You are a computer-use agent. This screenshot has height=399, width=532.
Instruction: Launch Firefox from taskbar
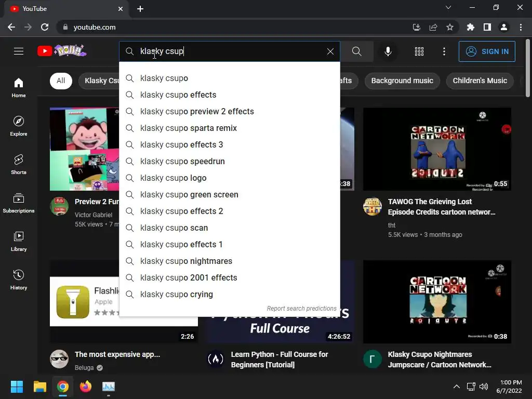pos(86,387)
